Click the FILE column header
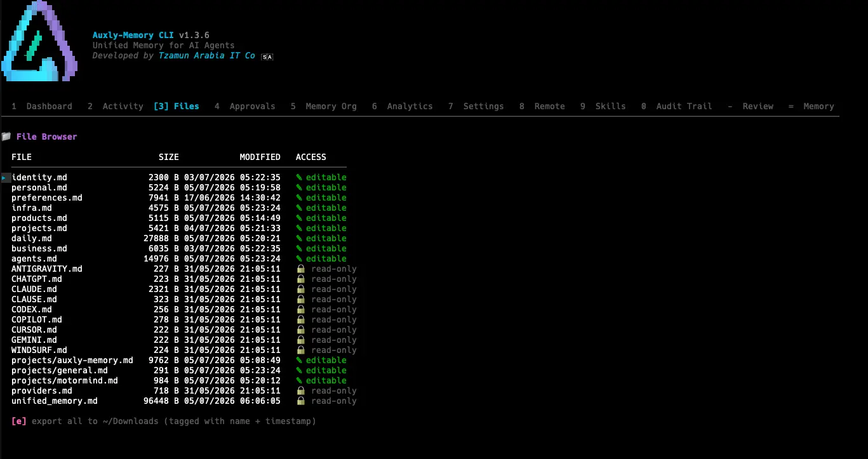 tap(22, 157)
